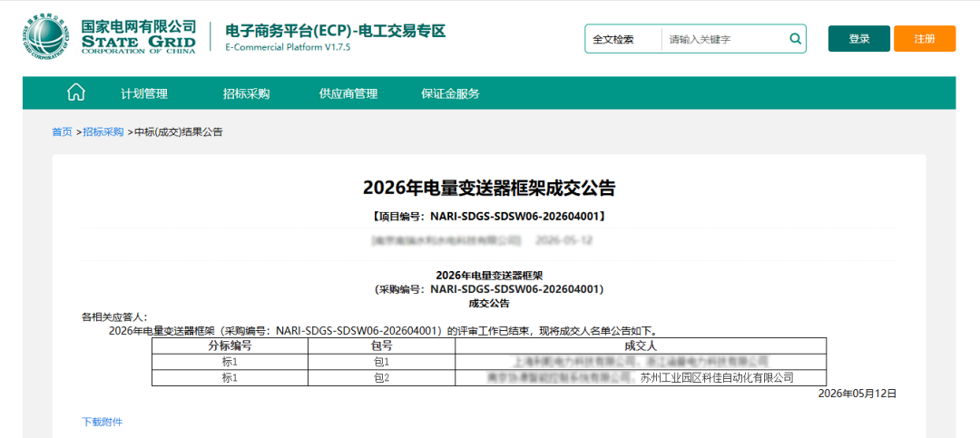Screen dimensions: 980x438
Task: Click the 包号 table header
Action: pos(381,345)
